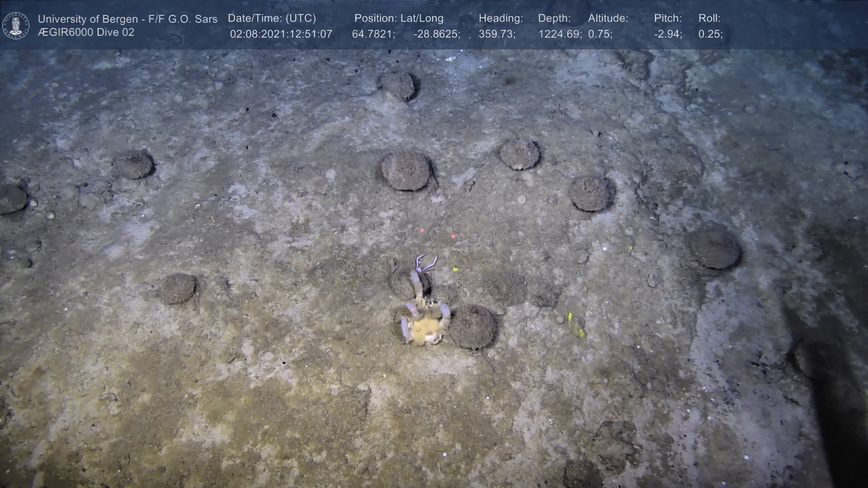The image size is (868, 488).
Task: Click the Depth label
Action: coord(554,19)
